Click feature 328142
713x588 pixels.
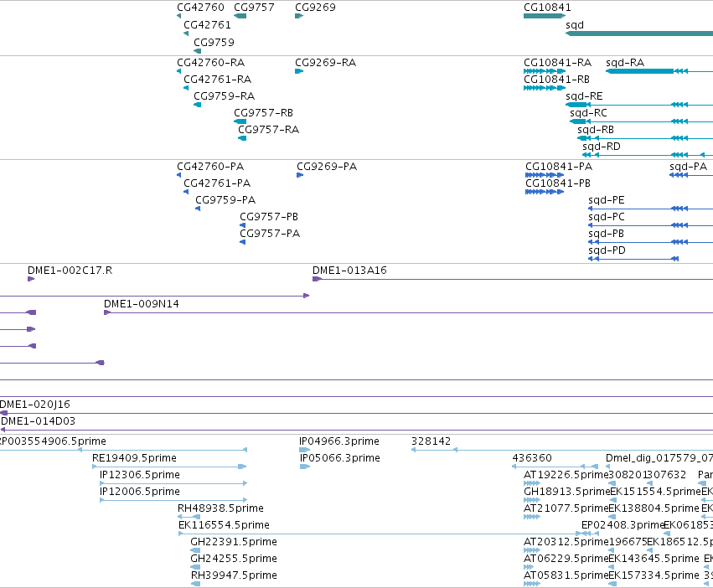pyautogui.click(x=431, y=441)
